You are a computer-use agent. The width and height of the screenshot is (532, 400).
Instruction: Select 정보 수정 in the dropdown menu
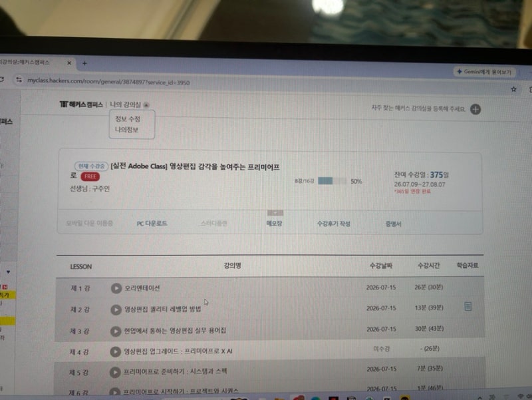(x=128, y=119)
